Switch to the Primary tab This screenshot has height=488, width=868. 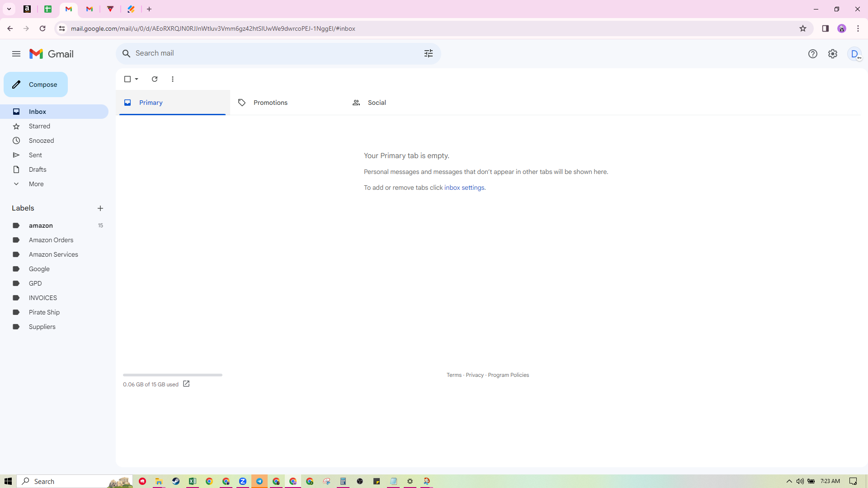(172, 103)
